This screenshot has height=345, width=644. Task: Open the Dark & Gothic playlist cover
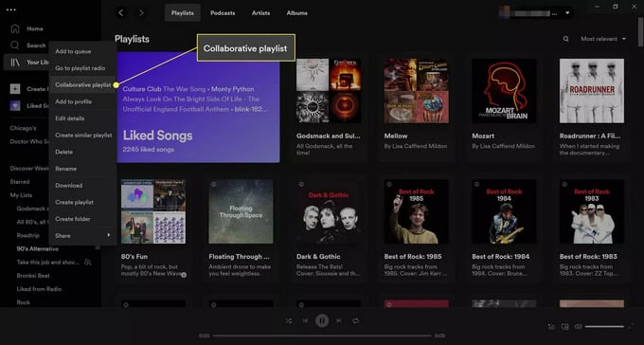click(x=329, y=211)
